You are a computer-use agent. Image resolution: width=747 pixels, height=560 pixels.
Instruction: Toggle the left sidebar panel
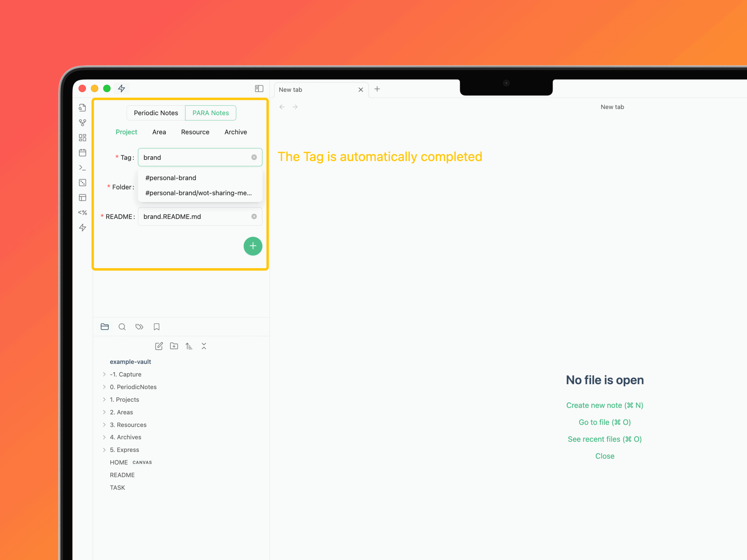(259, 88)
